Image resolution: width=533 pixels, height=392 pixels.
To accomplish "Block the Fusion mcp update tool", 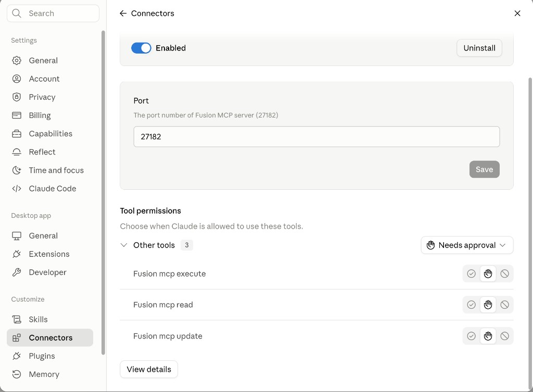I will pos(505,336).
